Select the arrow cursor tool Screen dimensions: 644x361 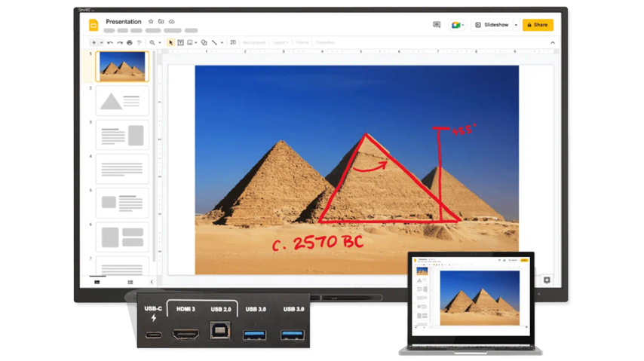tap(170, 42)
